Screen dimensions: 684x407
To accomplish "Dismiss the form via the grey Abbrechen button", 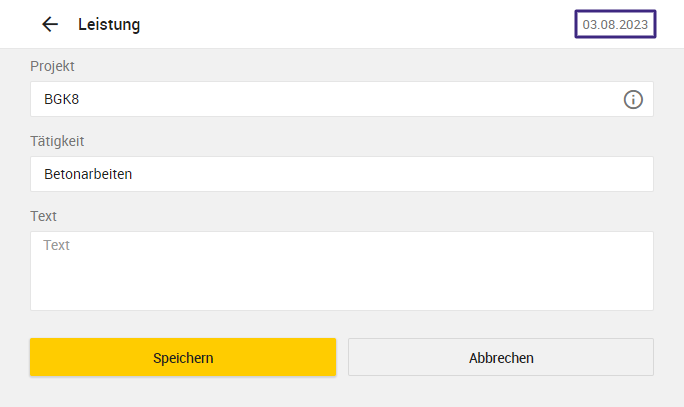I will (501, 357).
